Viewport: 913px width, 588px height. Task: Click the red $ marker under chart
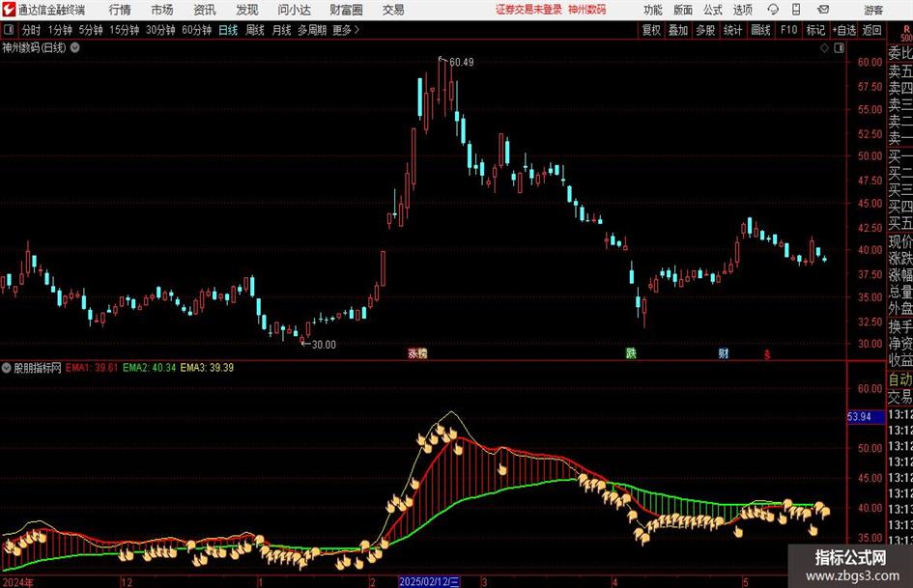tap(767, 354)
